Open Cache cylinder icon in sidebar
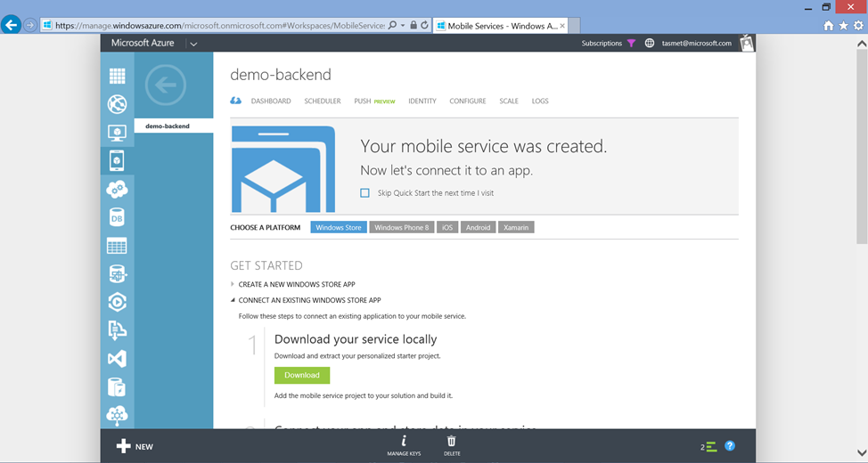 (x=117, y=387)
